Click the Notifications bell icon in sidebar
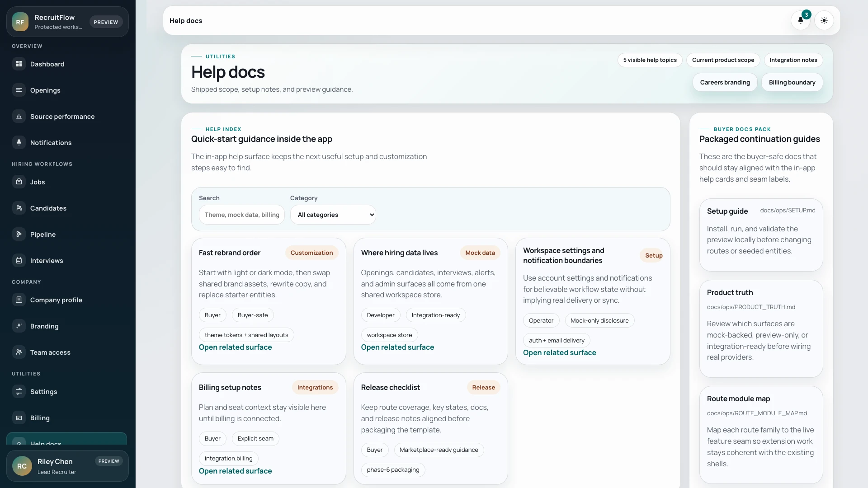Screen dimensions: 868x488 coord(19,143)
